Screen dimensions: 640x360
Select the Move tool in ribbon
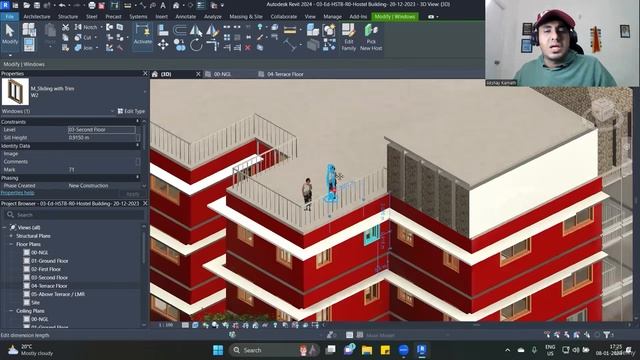point(163,45)
